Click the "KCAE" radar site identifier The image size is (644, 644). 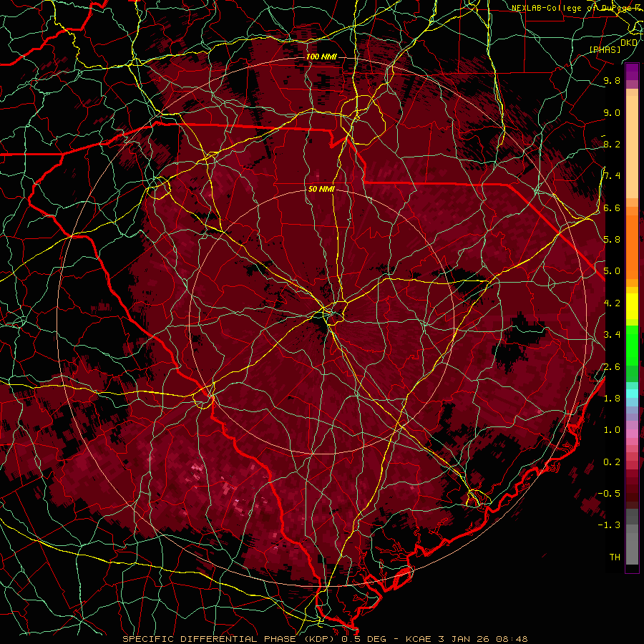pyautogui.click(x=419, y=639)
